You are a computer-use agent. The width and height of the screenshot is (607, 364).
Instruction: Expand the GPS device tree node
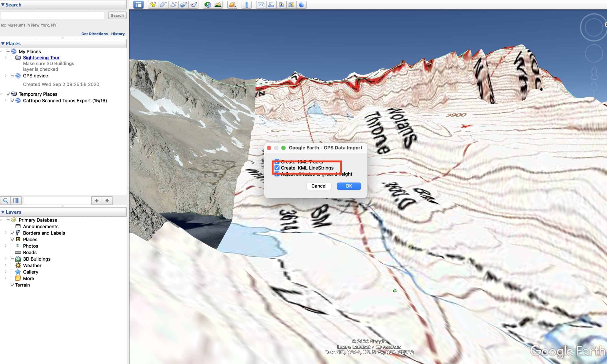point(6,76)
